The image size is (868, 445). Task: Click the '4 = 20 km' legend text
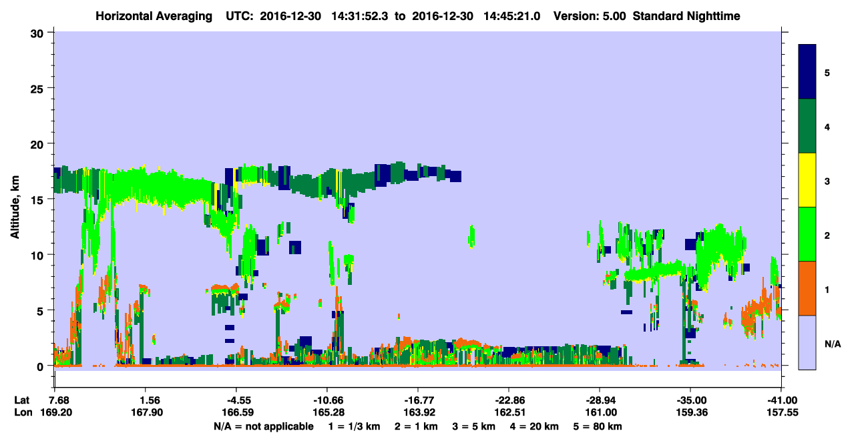pos(535,426)
